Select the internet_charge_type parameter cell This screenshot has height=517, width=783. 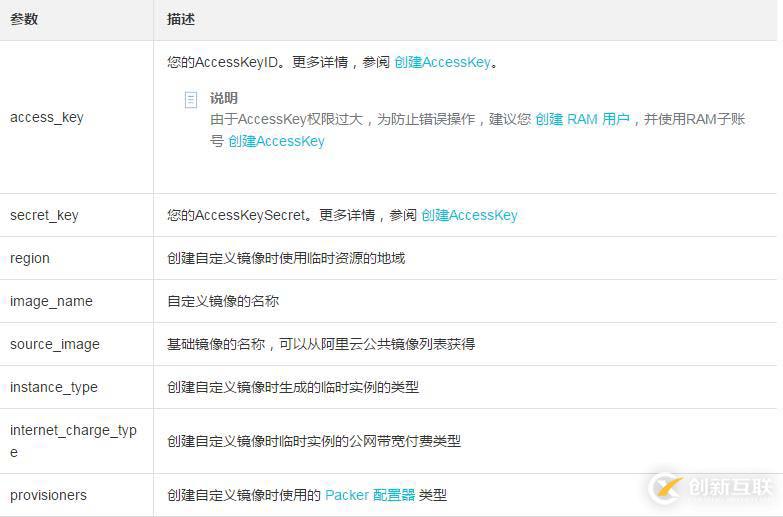(73, 441)
